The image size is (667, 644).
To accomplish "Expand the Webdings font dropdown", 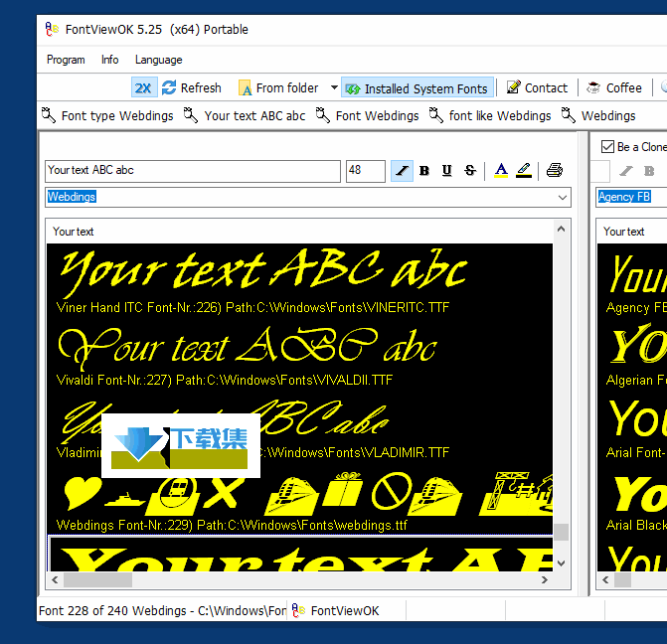I will pyautogui.click(x=563, y=198).
